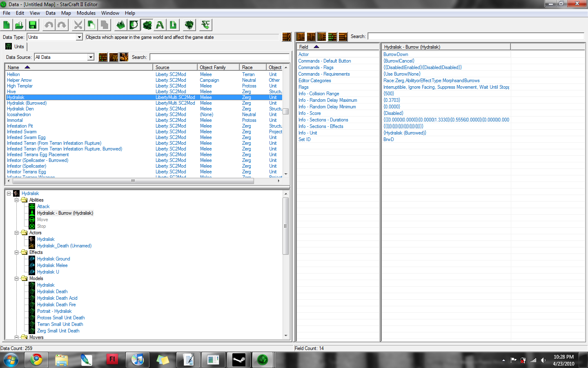Image resolution: width=588 pixels, height=368 pixels.
Task: Click the orange icon right of the description
Action: 287,37
